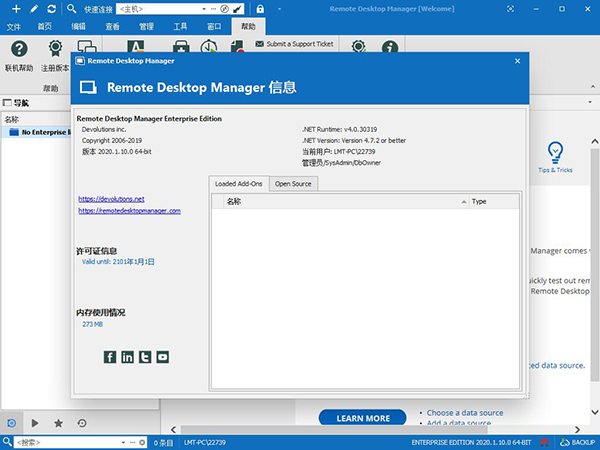The height and width of the screenshot is (450, 600).
Task: Open the LinkedIn social icon
Action: coord(127,357)
